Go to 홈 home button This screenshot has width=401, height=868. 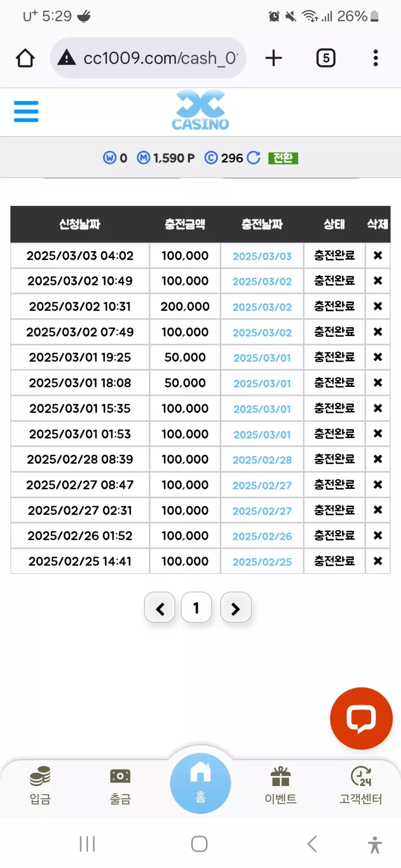[200, 783]
